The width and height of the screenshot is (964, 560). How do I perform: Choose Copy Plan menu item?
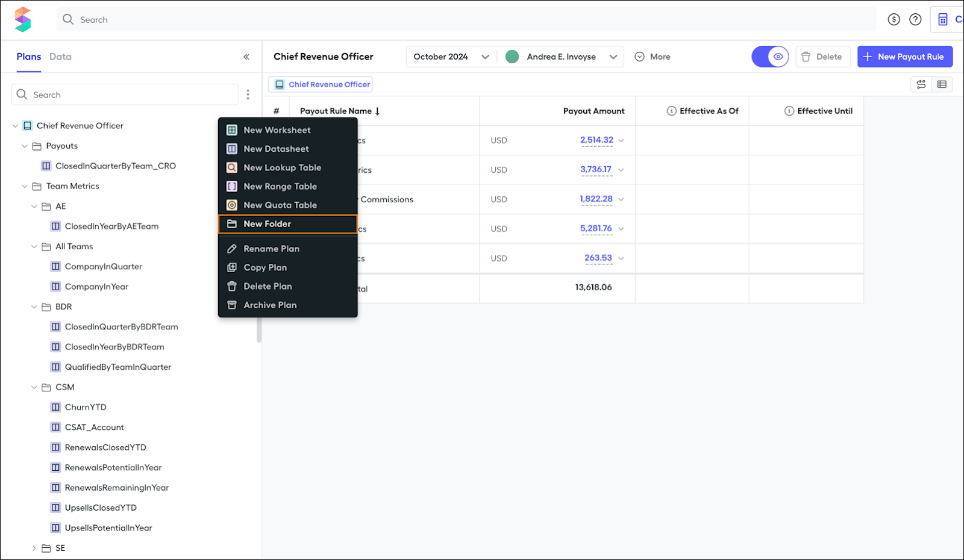pos(288,267)
